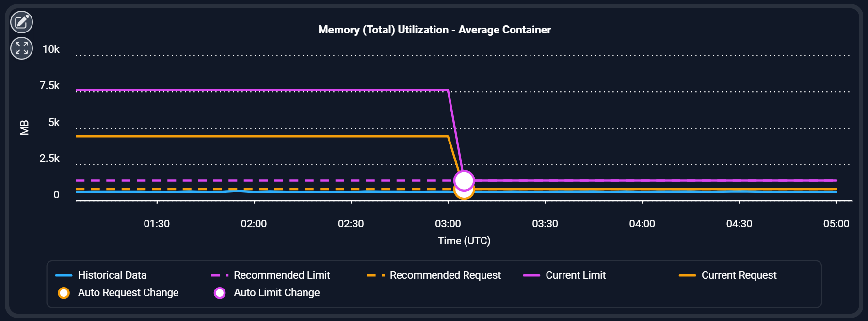The height and width of the screenshot is (321, 868).
Task: Click the edit chart pencil icon
Action: click(22, 22)
